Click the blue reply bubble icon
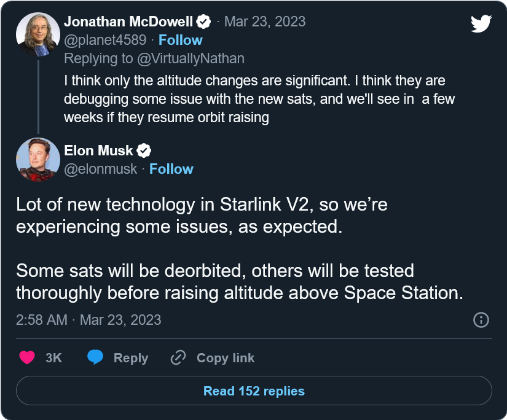The height and width of the screenshot is (420, 507). [95, 357]
